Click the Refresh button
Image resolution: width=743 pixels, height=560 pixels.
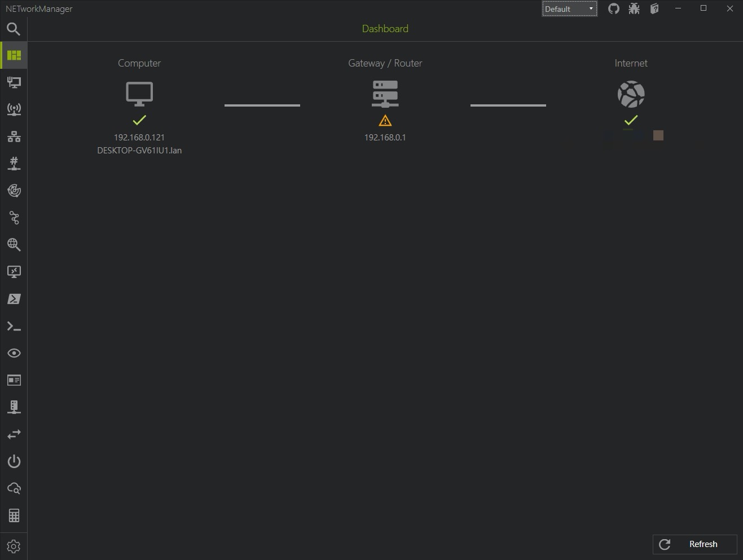pos(695,544)
